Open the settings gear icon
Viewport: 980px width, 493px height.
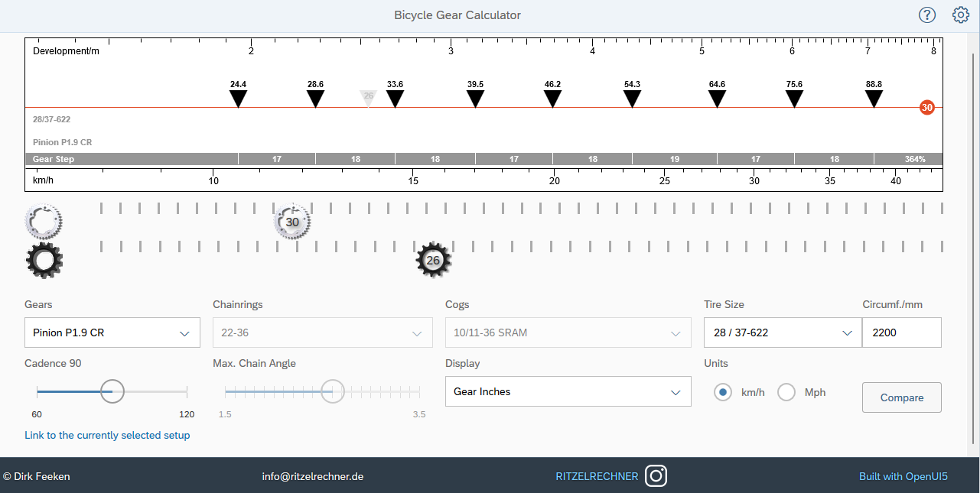[961, 15]
